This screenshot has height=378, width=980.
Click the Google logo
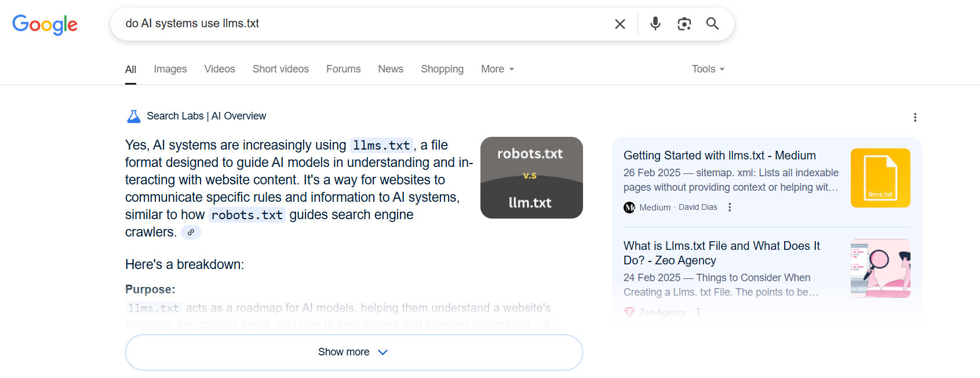click(x=45, y=24)
